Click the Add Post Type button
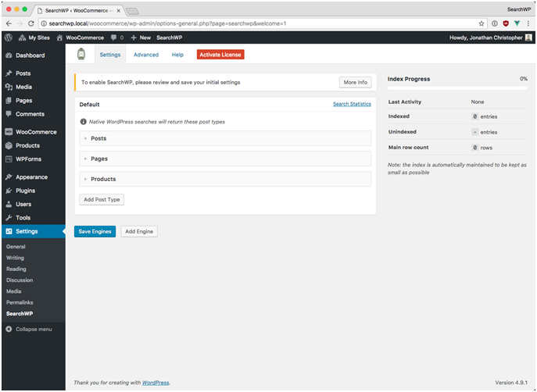The height and width of the screenshot is (392, 537). coord(102,199)
